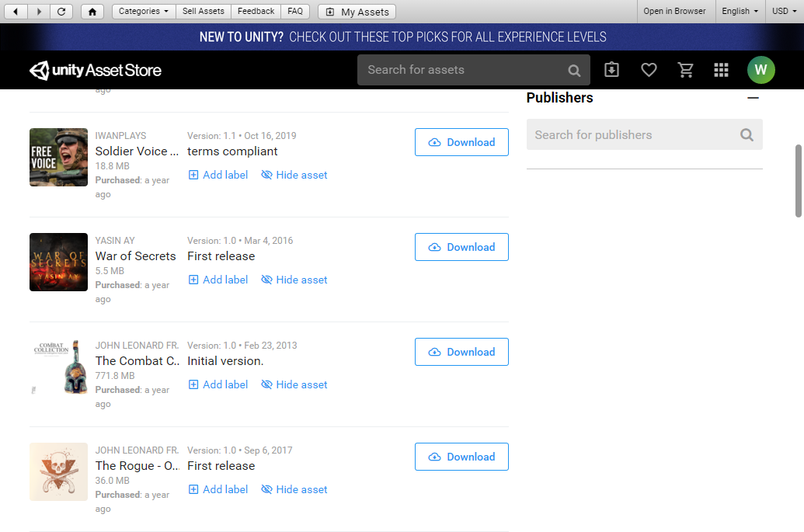Click Open in Browser
This screenshot has width=804, height=532.
(x=674, y=12)
